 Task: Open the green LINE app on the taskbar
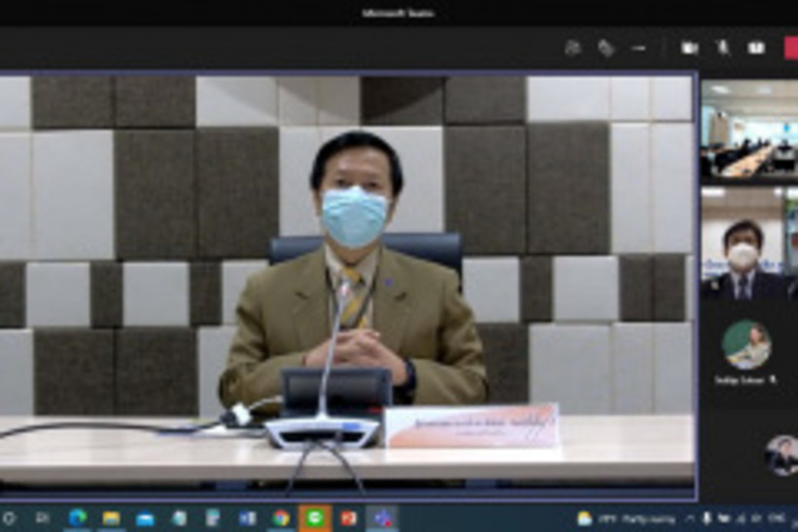315,518
